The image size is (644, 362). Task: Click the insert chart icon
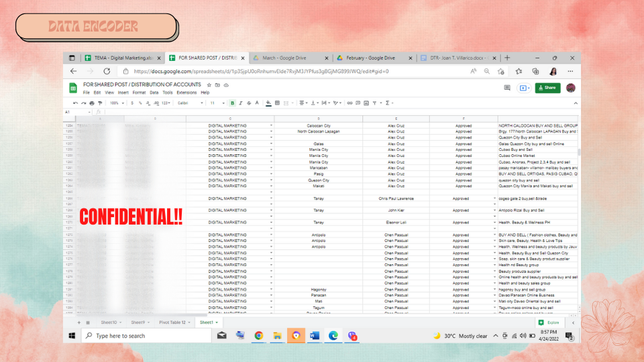(x=366, y=103)
